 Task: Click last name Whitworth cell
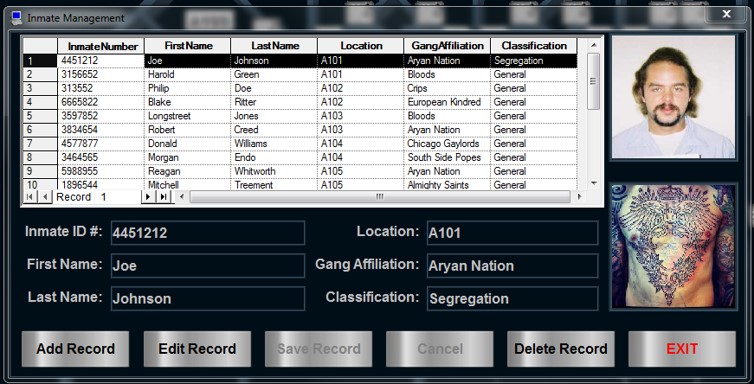tap(274, 172)
